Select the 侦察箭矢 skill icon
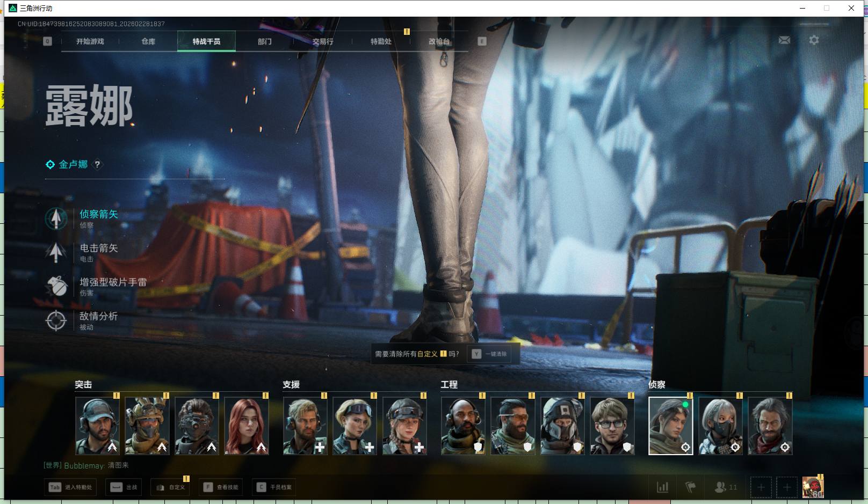This screenshot has width=868, height=504. point(56,218)
